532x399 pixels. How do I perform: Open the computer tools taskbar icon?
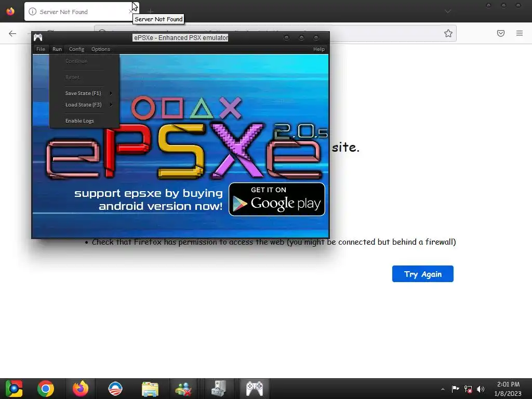click(219, 389)
